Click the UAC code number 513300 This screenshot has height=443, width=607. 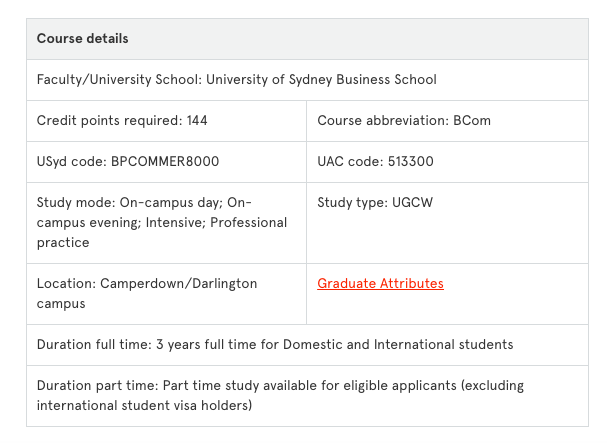(413, 161)
